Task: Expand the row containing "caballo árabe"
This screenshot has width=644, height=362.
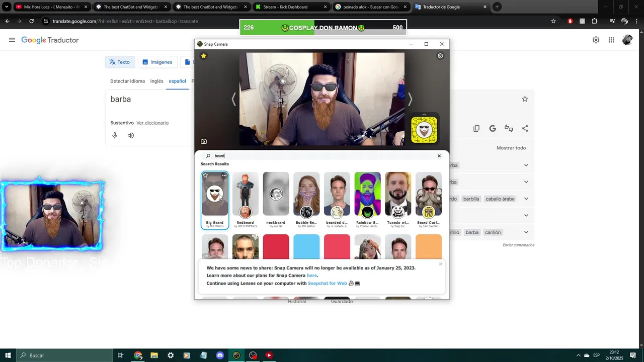Action: point(526,199)
